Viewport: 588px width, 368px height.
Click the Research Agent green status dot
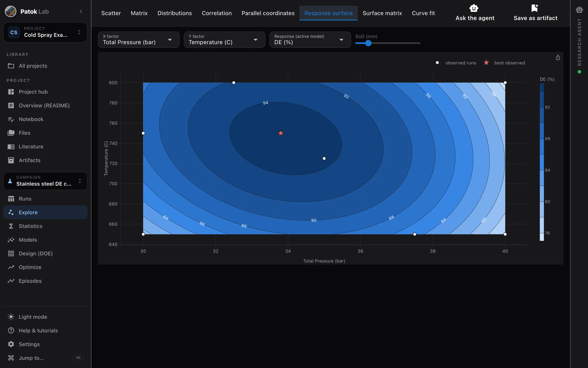[x=579, y=72]
